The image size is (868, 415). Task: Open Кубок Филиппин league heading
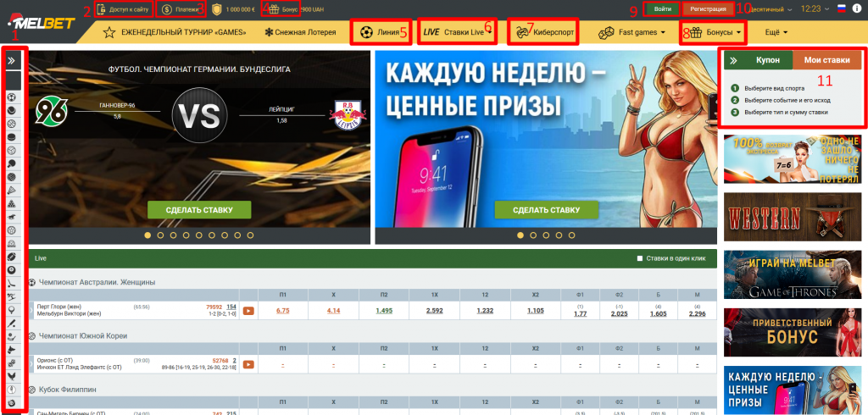point(68,390)
